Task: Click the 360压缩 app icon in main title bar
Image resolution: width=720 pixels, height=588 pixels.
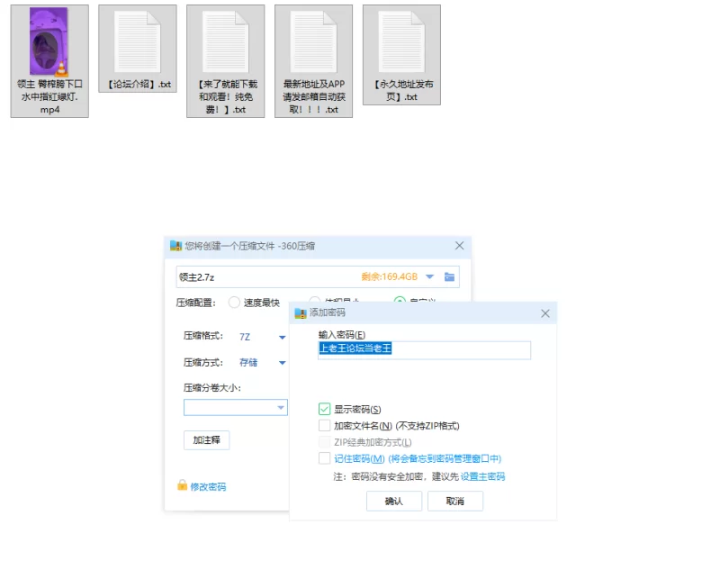Action: pos(175,246)
